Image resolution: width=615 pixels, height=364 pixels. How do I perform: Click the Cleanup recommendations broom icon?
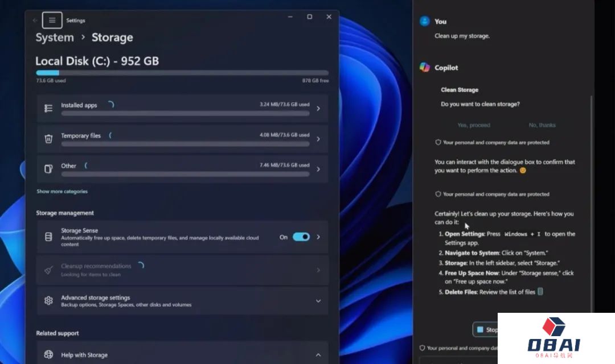[48, 270]
